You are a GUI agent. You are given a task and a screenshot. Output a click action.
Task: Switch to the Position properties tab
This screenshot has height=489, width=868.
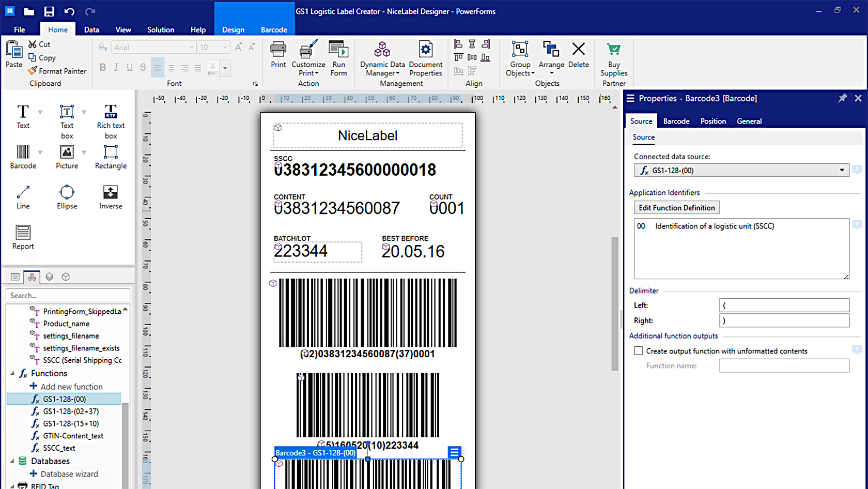713,121
